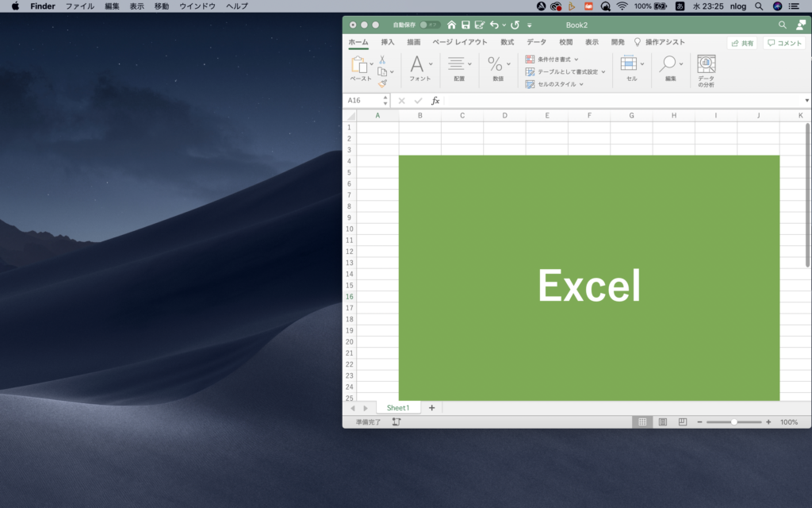This screenshot has height=508, width=812.
Task: Open the 挿入 ribbon tab
Action: click(x=387, y=42)
